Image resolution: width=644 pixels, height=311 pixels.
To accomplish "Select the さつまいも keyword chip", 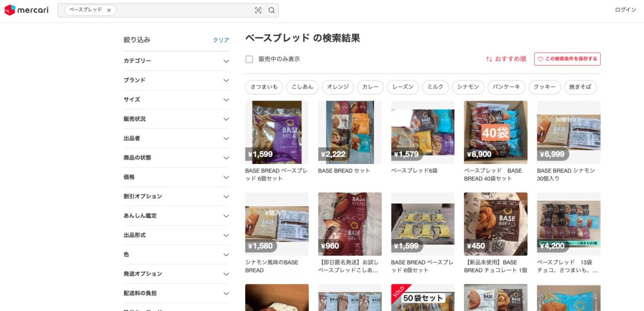I will click(264, 87).
